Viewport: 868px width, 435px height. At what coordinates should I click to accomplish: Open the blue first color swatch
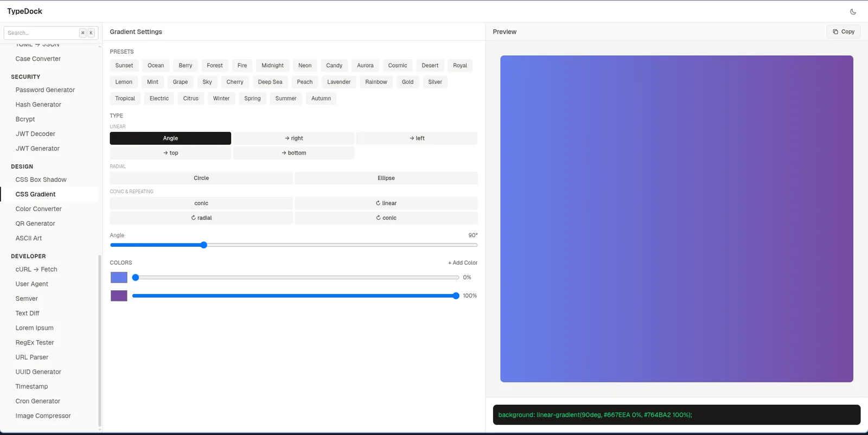coord(119,278)
